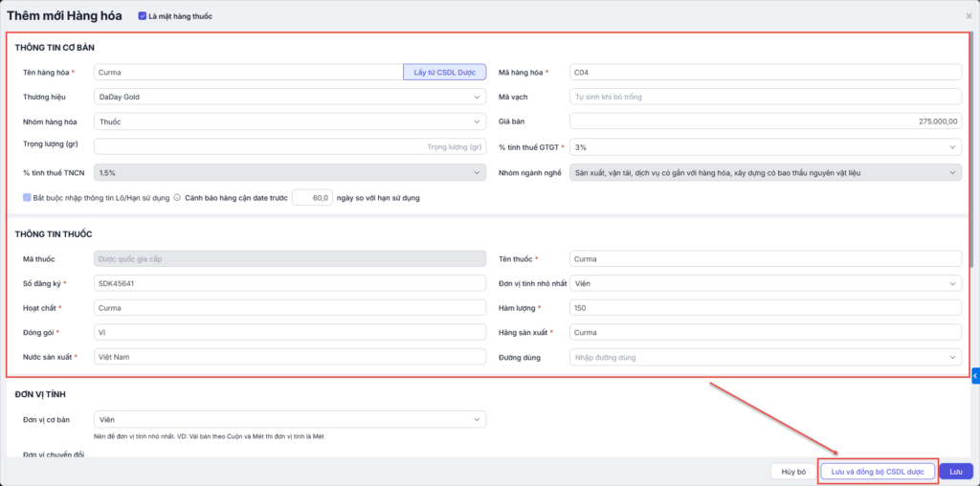Click the Mã hàng hóa field
The width and height of the screenshot is (980, 486).
click(x=766, y=72)
